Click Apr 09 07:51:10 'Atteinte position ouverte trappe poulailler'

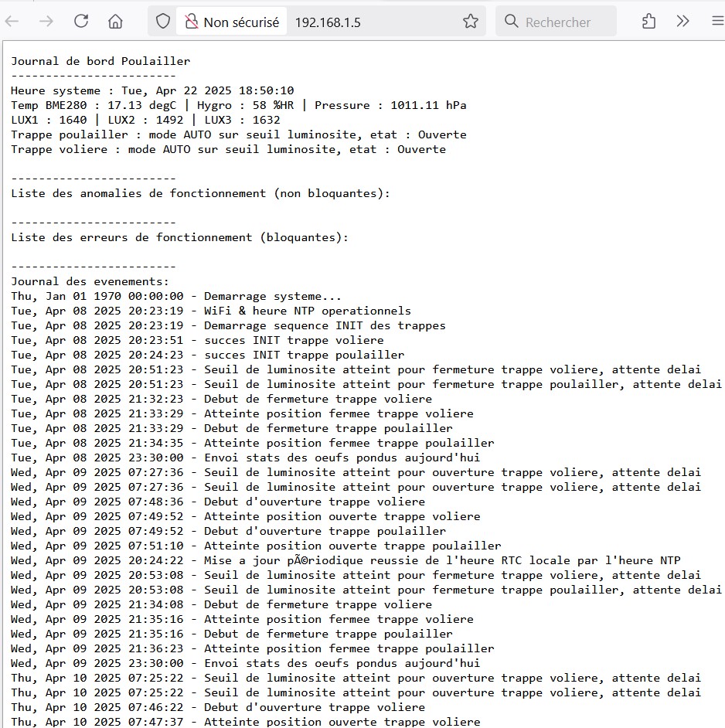point(257,546)
